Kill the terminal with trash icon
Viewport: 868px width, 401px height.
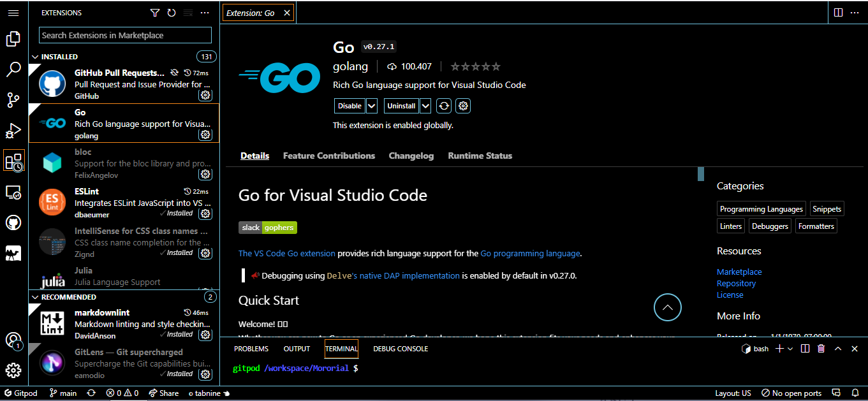pyautogui.click(x=821, y=349)
